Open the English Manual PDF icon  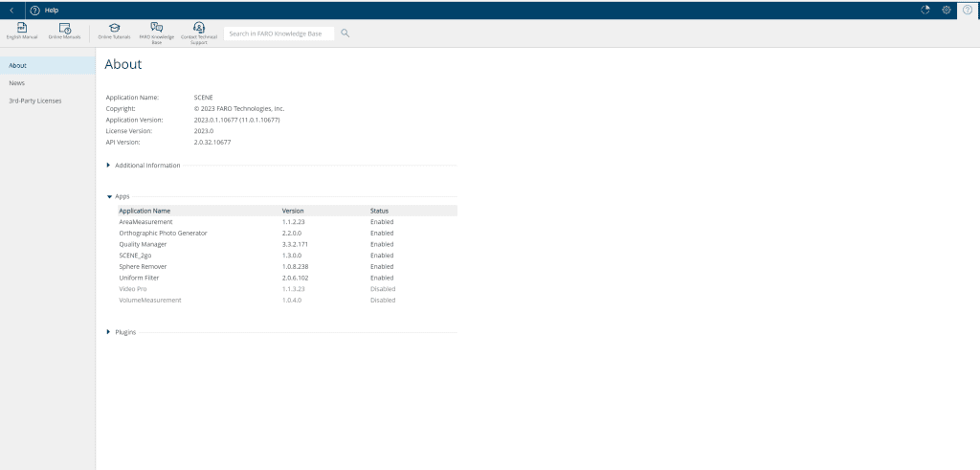[21, 29]
